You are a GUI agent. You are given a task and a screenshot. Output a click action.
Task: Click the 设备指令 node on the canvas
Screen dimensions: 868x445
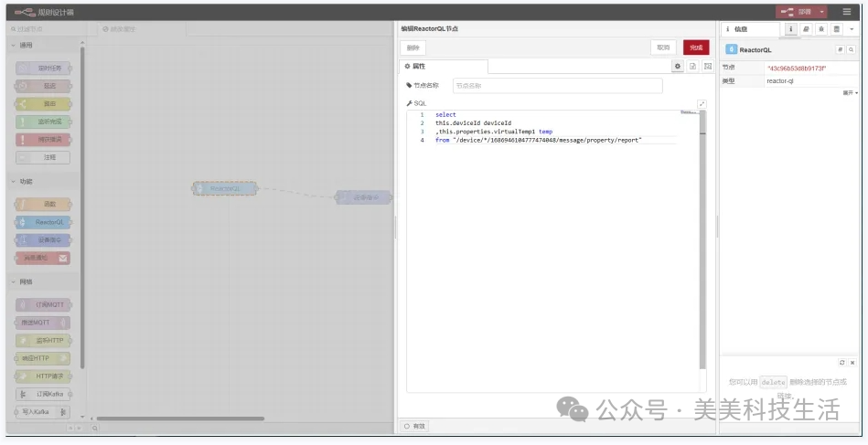(x=364, y=197)
